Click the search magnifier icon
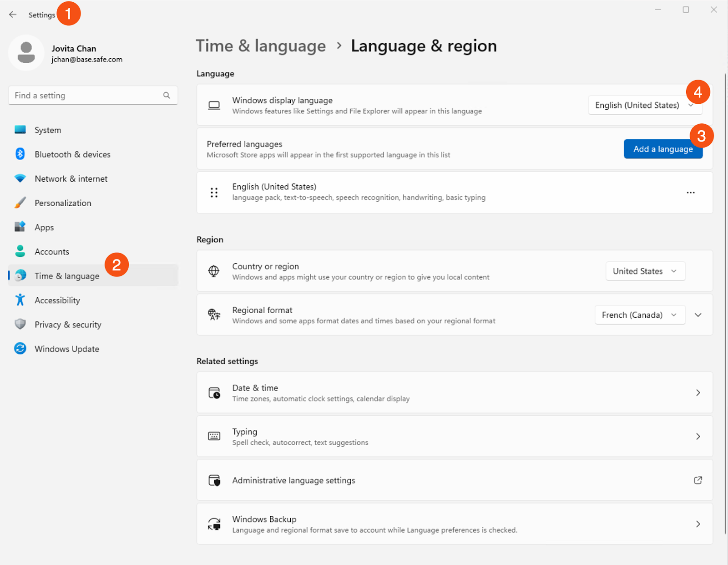This screenshot has width=728, height=565. click(x=167, y=95)
